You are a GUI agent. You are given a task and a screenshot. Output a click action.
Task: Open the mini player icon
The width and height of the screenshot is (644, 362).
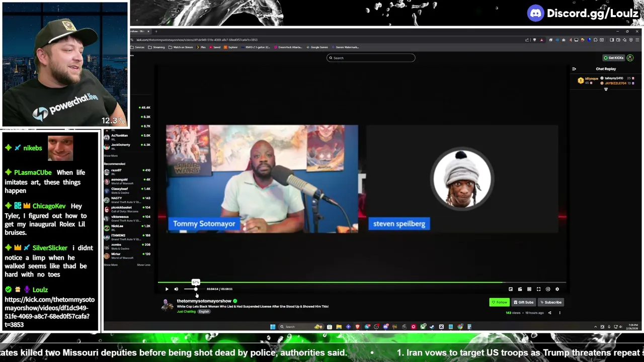point(511,289)
